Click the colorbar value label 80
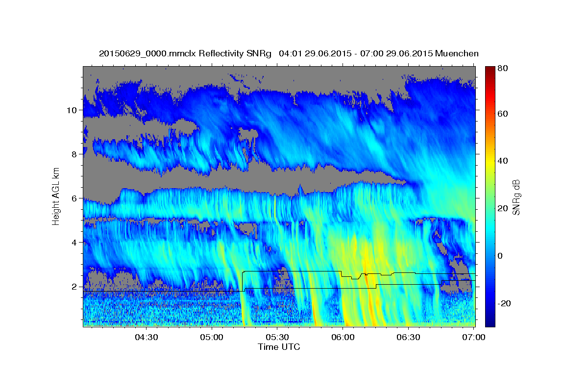 [504, 69]
